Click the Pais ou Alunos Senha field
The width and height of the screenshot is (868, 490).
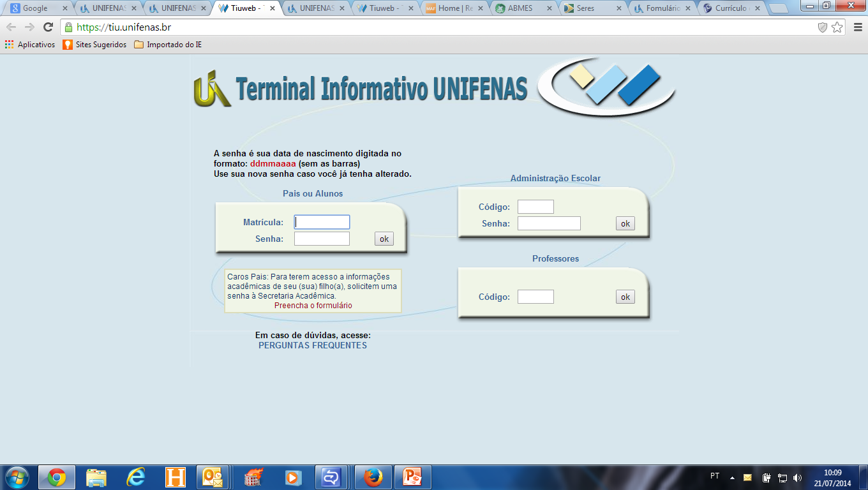pos(322,239)
